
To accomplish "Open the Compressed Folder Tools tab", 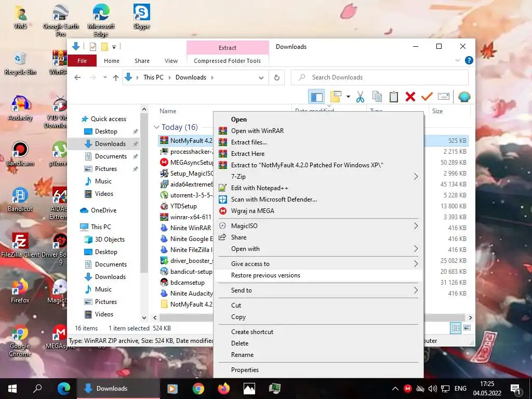I will point(228,61).
